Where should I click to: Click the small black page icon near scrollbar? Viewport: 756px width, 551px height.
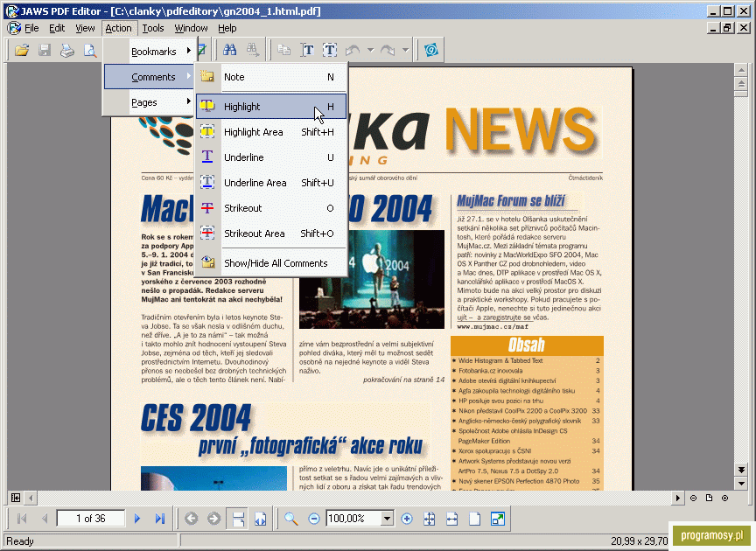tap(709, 498)
